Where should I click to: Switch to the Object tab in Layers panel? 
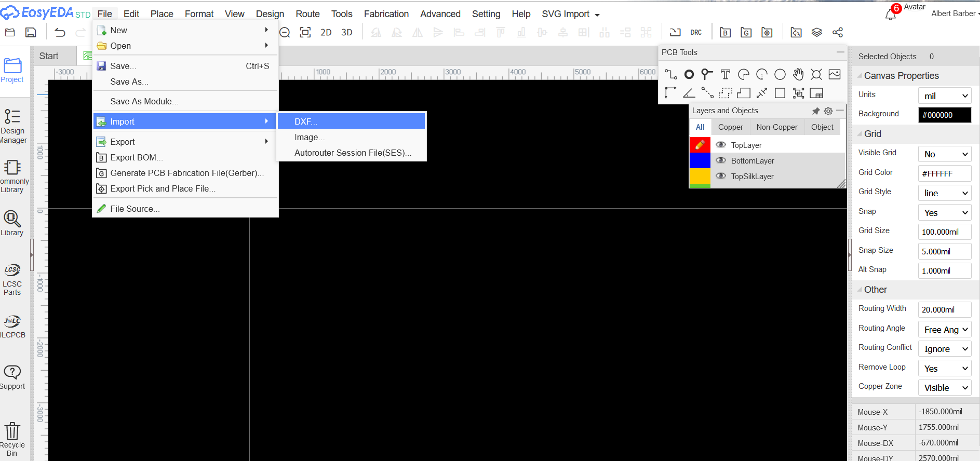tap(822, 127)
